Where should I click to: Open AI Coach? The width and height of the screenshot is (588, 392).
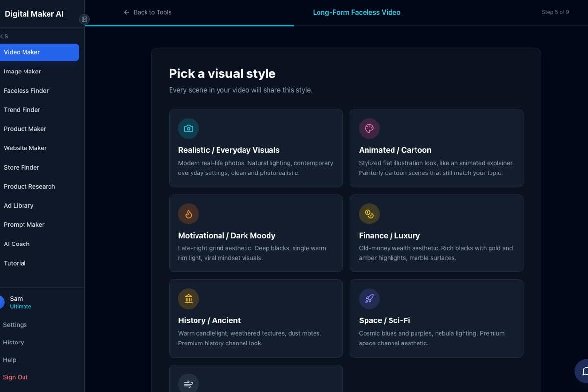point(39,244)
